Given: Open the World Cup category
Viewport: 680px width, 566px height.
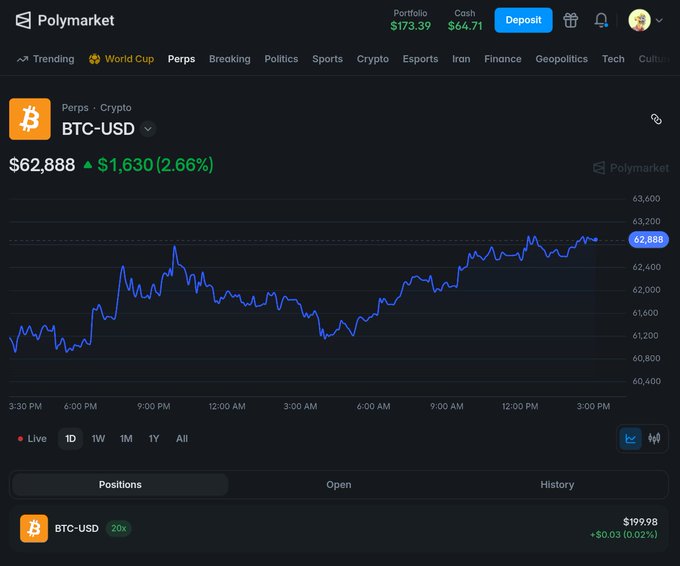Looking at the screenshot, I should [121, 59].
